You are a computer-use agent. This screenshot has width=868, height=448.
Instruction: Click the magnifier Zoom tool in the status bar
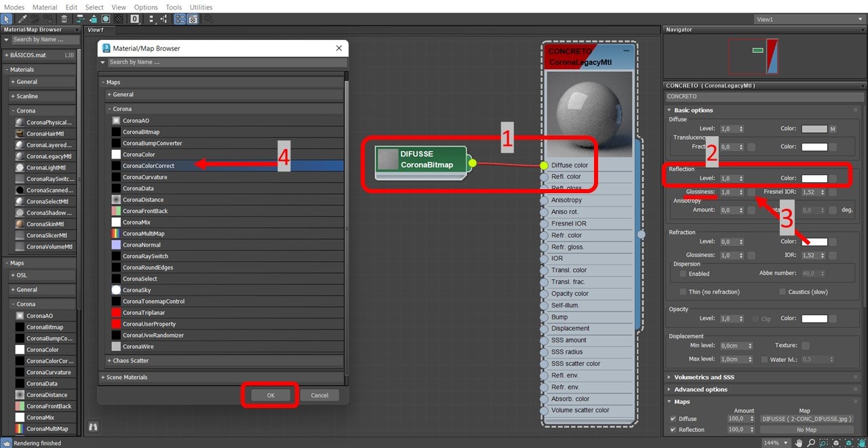tap(811, 443)
